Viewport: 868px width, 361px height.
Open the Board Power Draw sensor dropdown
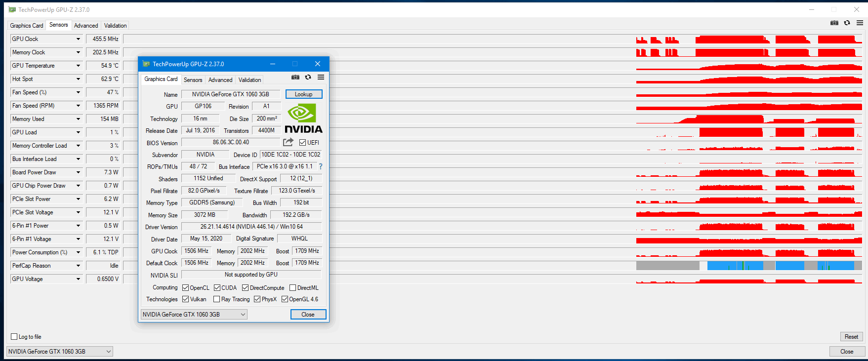[78, 172]
